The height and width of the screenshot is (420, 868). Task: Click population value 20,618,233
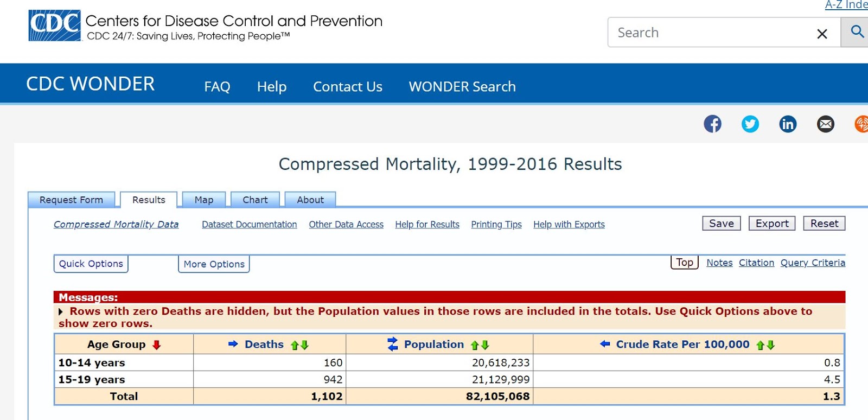501,362
